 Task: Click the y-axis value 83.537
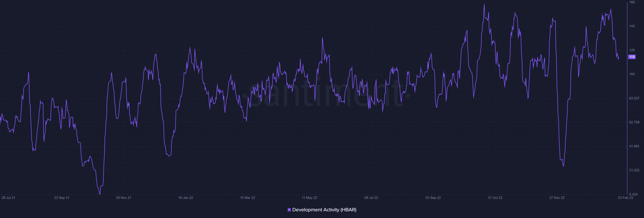coord(634,98)
